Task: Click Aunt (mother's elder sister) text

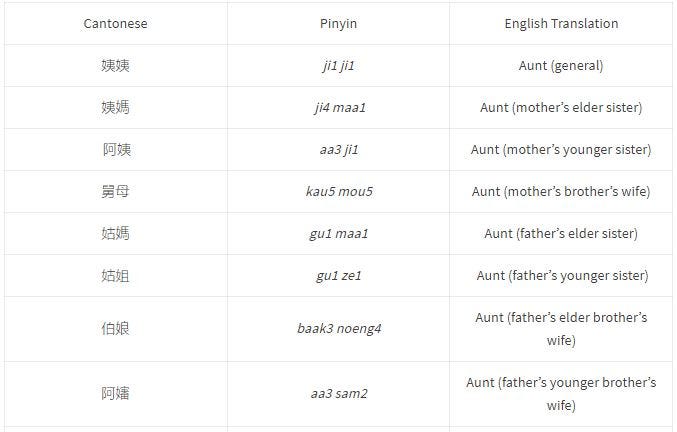Action: coord(561,108)
